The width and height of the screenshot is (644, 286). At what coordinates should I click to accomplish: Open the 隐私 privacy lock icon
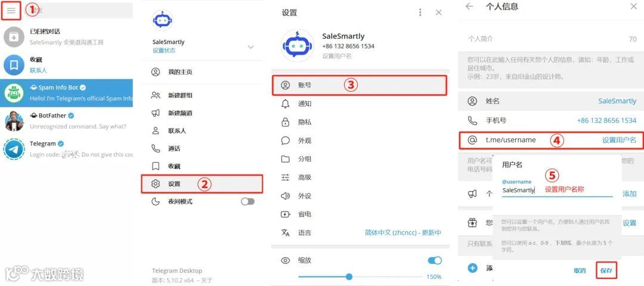(x=285, y=122)
